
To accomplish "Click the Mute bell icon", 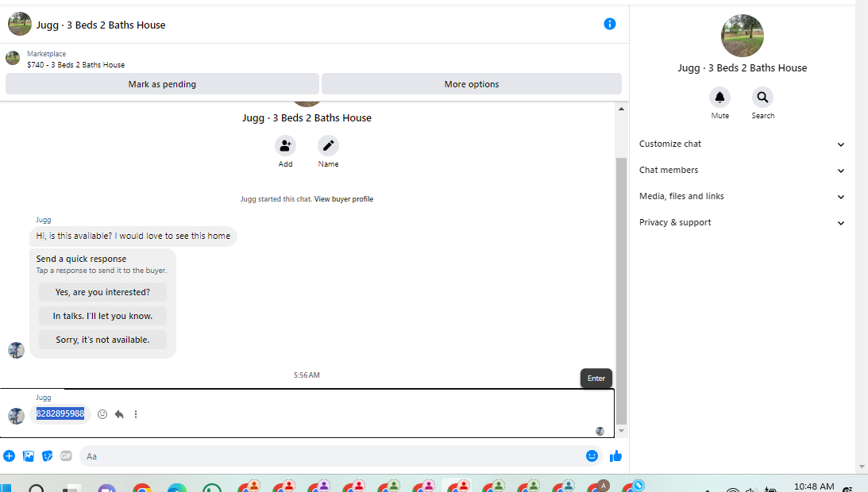I will (x=719, y=98).
